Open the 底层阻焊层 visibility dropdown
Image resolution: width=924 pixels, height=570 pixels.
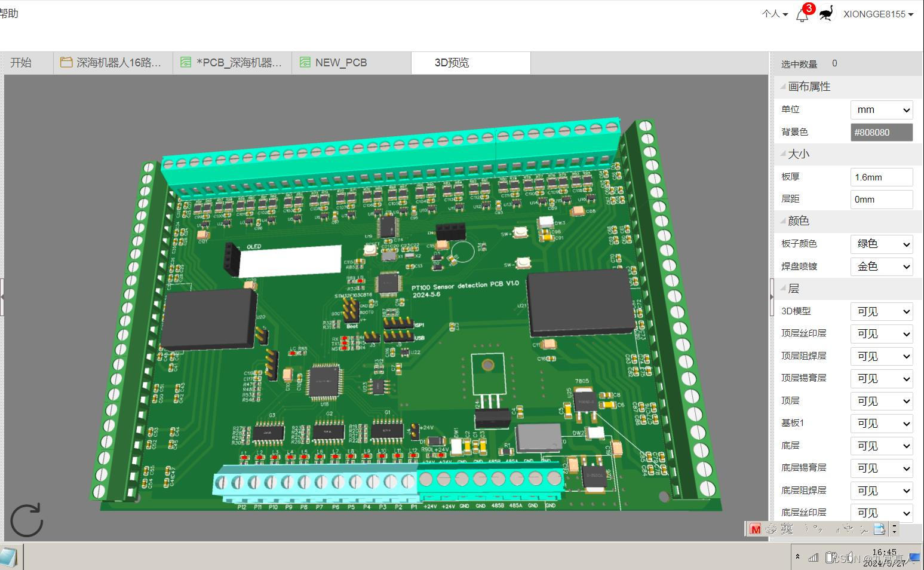[882, 491]
